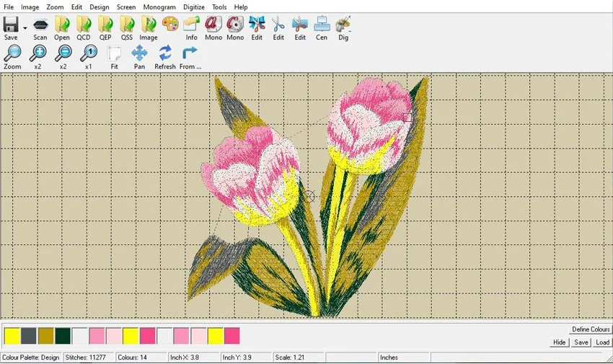Click the small square marker on right tulip
The image size is (613, 364).
pos(407,117)
